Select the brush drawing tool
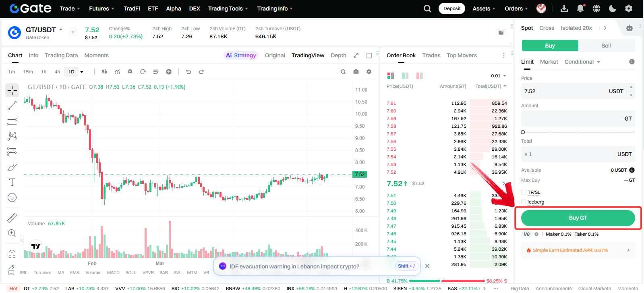 (12, 167)
